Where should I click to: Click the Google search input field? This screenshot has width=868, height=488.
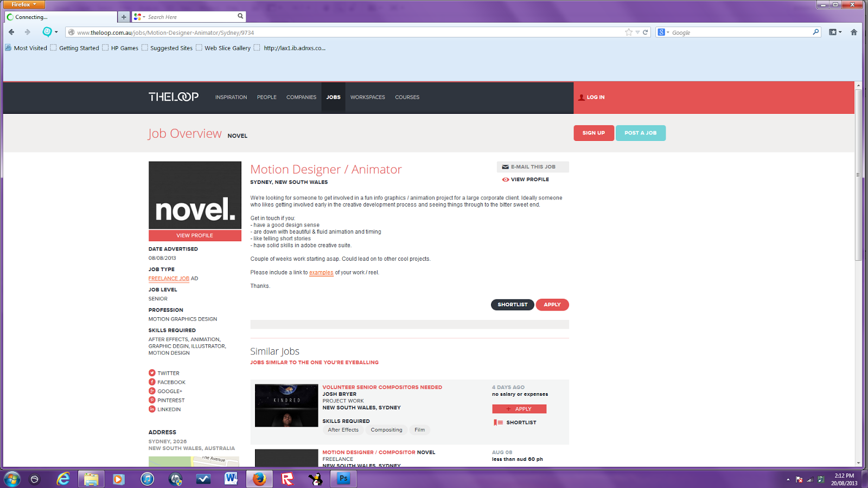pos(741,33)
